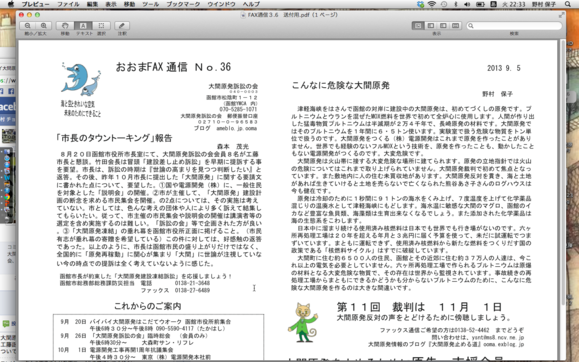Image resolution: width=579 pixels, height=362 pixels.
Task: Open the input source menu icon
Action: coord(493,4)
